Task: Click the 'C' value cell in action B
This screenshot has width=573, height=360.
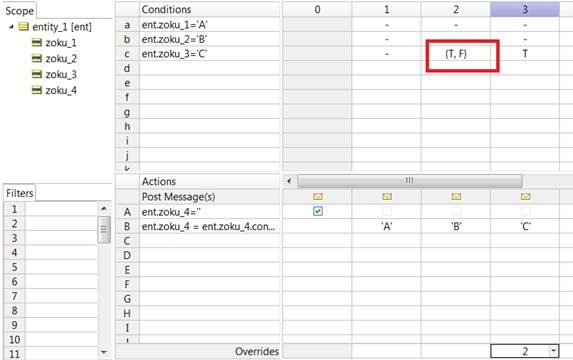Action: [525, 227]
